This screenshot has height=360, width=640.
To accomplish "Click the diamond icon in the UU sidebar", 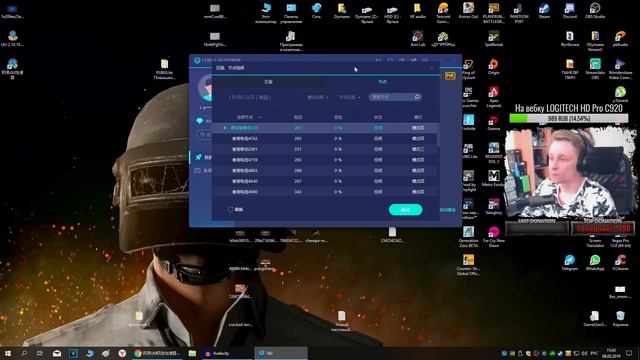I will (200, 121).
